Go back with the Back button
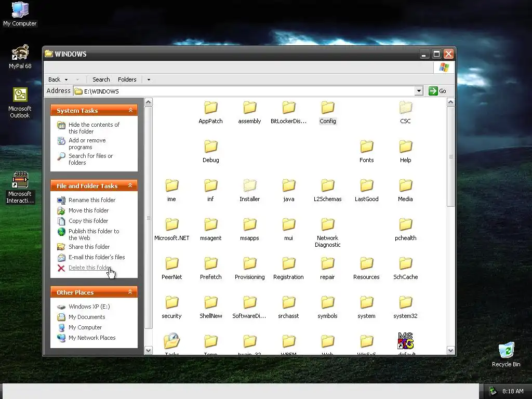Image resolution: width=532 pixels, height=399 pixels. point(54,79)
